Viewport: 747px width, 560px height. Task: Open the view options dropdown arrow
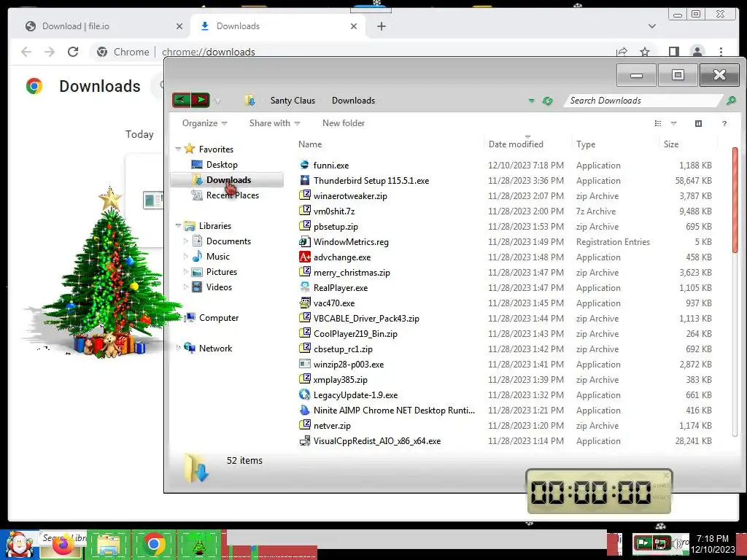coord(673,123)
